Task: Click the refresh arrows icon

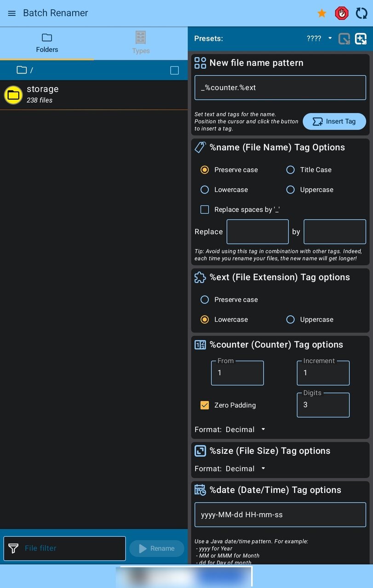Action: click(x=362, y=13)
